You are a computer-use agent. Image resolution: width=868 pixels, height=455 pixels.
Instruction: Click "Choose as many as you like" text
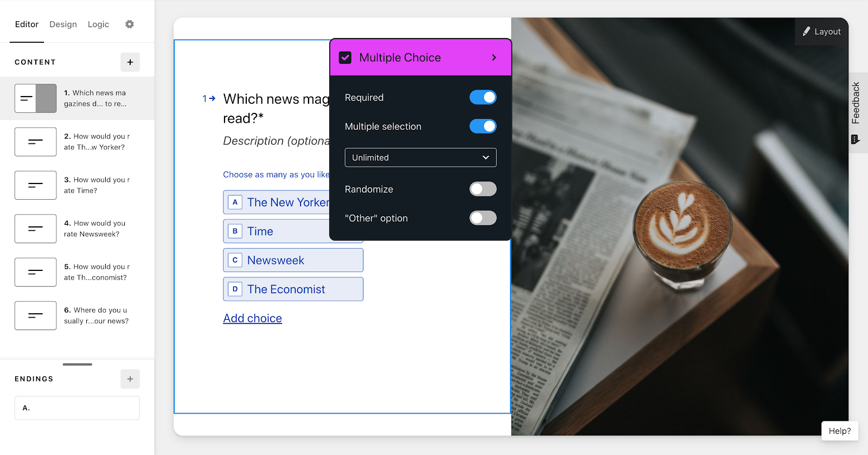pyautogui.click(x=276, y=174)
